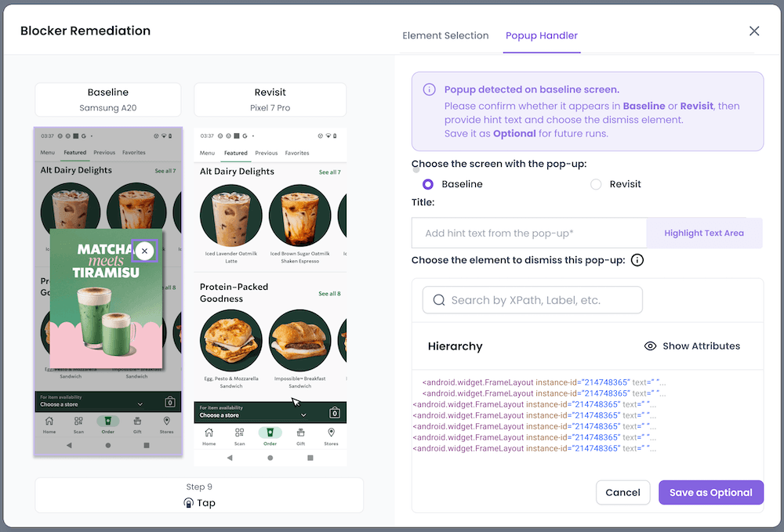Click See all 8 link on Revisit screen
784x532 pixels.
pyautogui.click(x=329, y=294)
